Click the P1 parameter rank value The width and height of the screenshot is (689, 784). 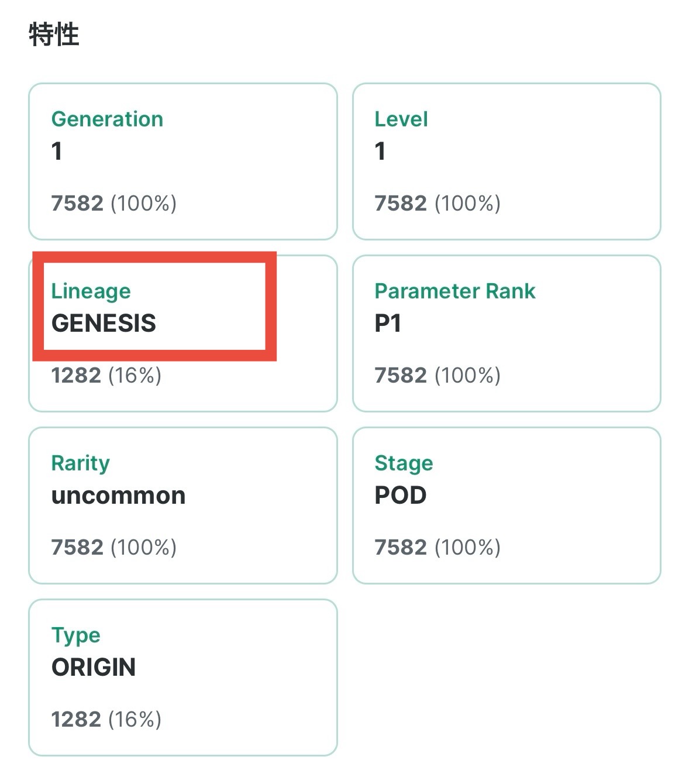388,323
